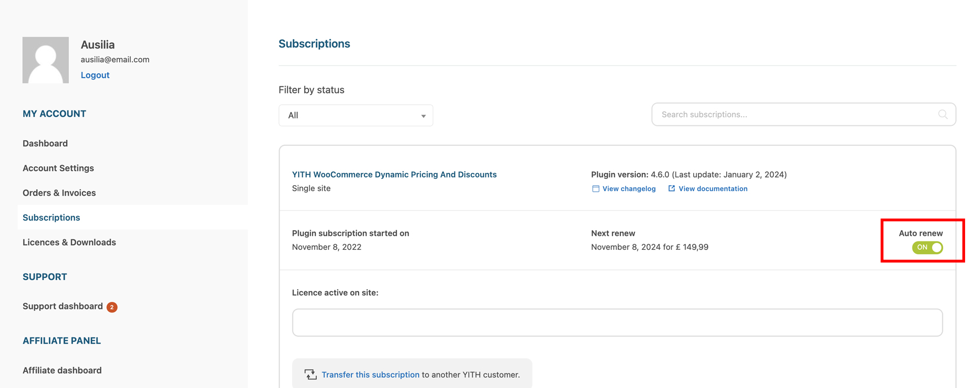Open Dashboard in the account menu
The image size is (980, 388).
pos(45,143)
